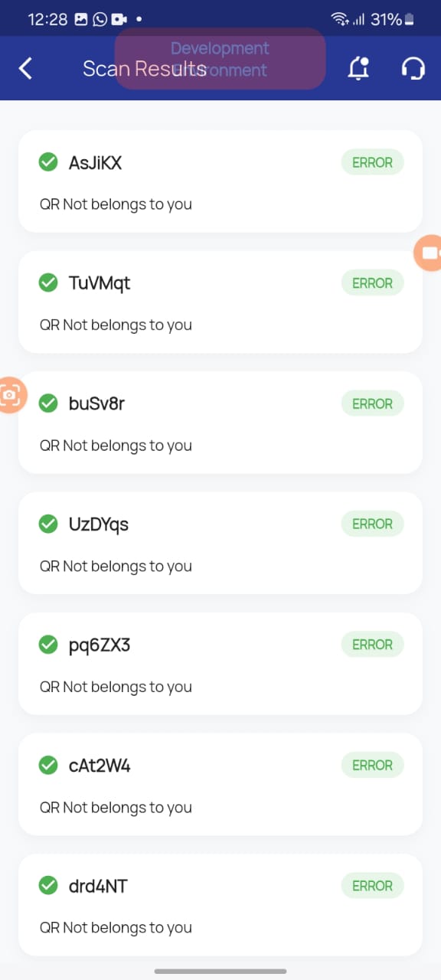Tap the WhatsApp notification icon in status bar
Screen dimensions: 441x980
coord(100,19)
